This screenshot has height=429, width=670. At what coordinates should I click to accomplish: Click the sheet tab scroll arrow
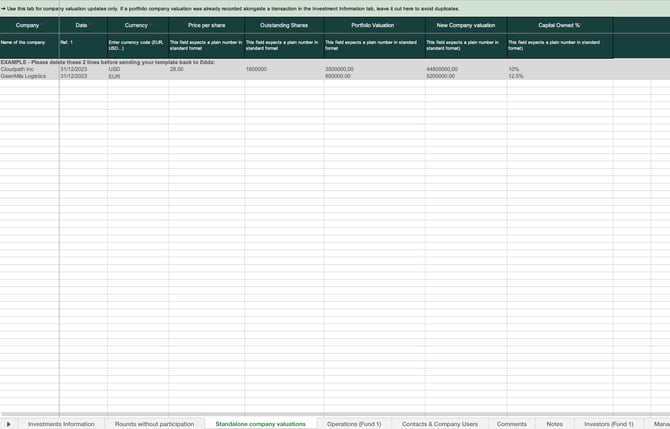pyautogui.click(x=9, y=424)
